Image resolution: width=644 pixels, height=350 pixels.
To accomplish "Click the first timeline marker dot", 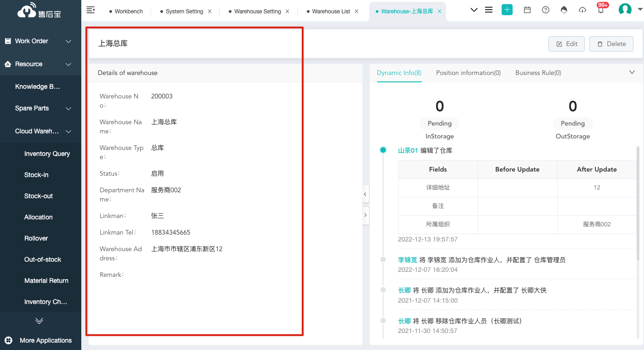I will (x=383, y=150).
